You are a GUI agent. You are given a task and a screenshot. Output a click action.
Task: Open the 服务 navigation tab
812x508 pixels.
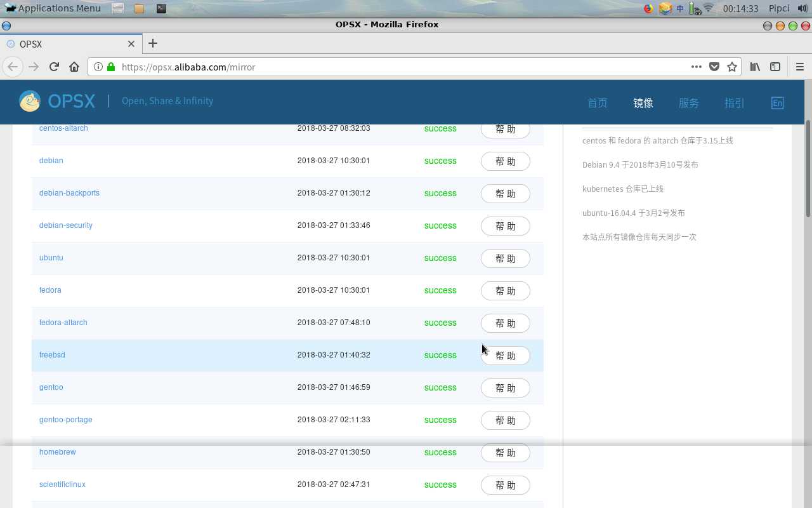[x=688, y=103]
